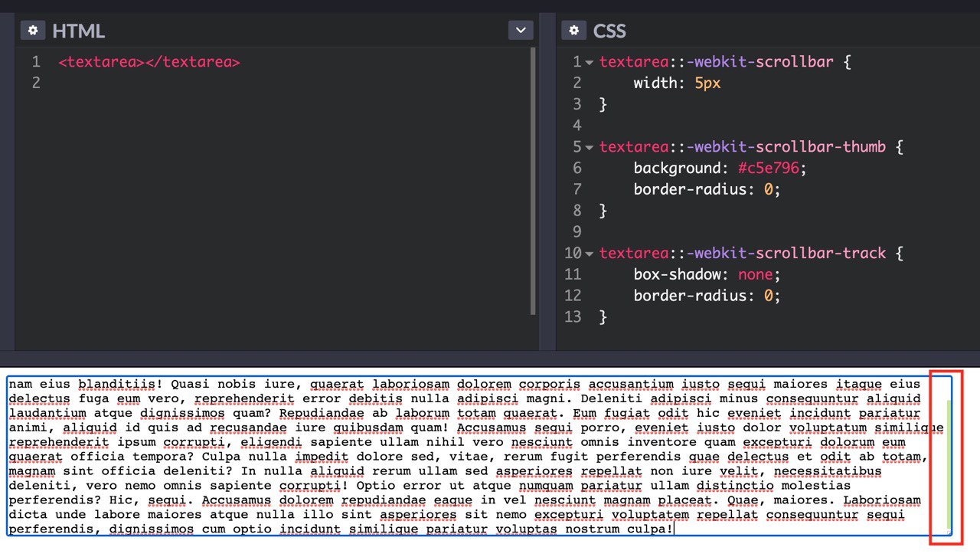Click 'textarea::-webkit-scrollbar-track' selector text
Screen dimensions: 980x557
pyautogui.click(x=743, y=254)
